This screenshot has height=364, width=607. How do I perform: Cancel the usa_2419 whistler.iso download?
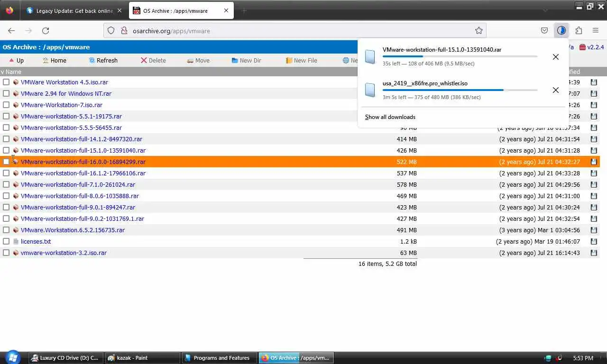click(556, 90)
